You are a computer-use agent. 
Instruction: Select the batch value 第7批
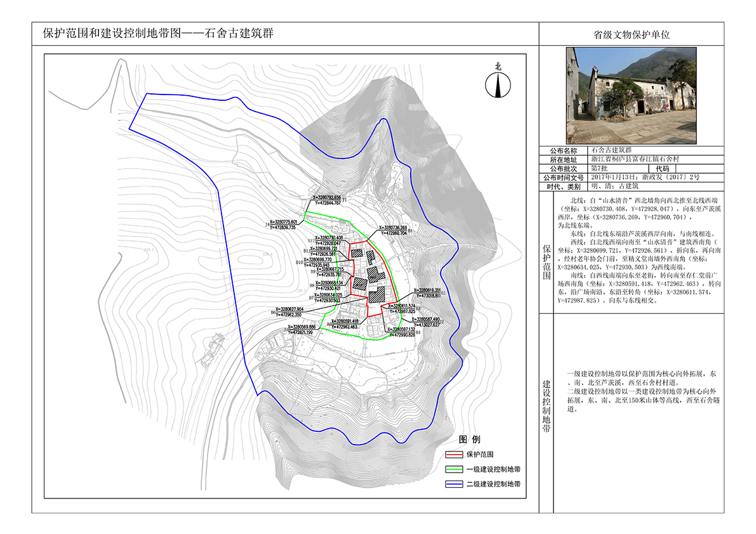point(599,169)
